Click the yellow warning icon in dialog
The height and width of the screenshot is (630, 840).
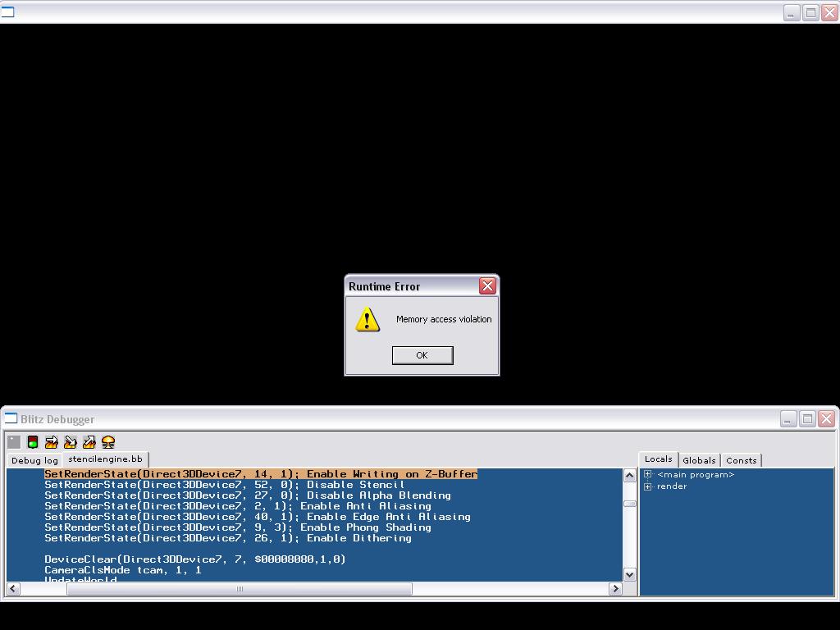(367, 320)
